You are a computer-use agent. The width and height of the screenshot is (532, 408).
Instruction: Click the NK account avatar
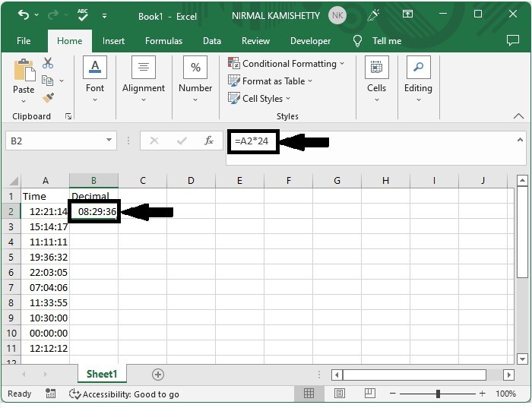pyautogui.click(x=337, y=15)
